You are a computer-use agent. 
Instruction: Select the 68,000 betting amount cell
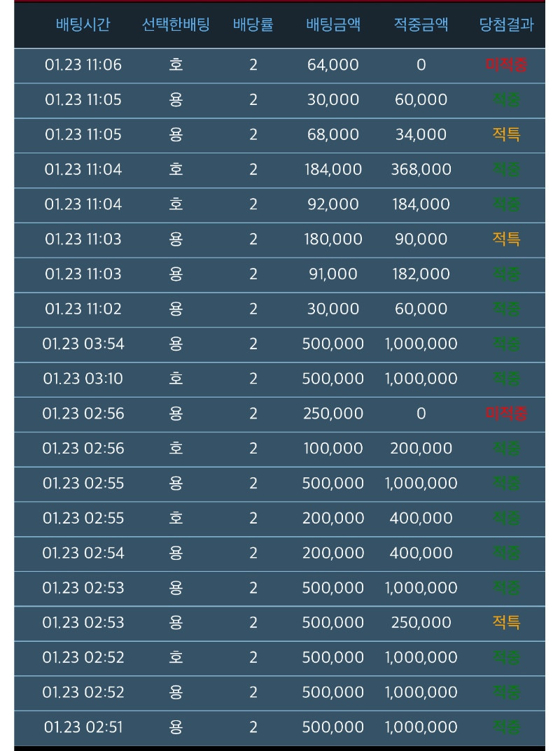tap(333, 134)
